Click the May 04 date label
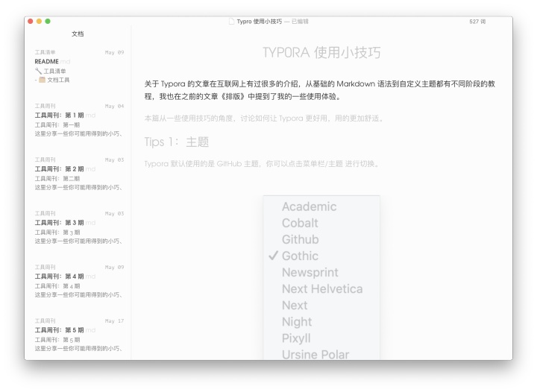The height and width of the screenshot is (392, 537). click(114, 106)
